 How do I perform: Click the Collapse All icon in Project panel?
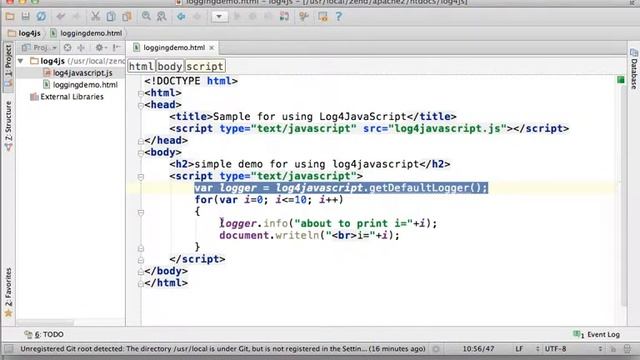click(81, 48)
